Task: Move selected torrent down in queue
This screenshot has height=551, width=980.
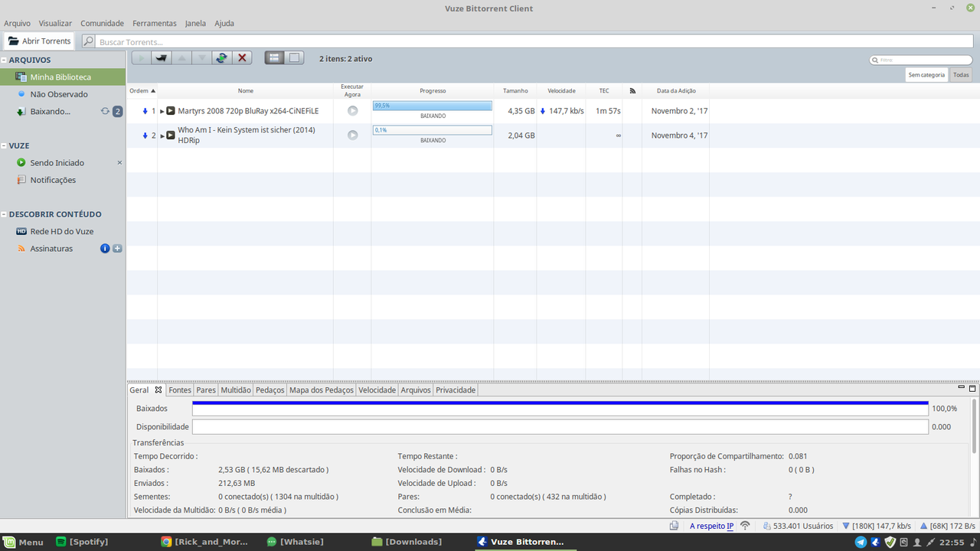Action: point(201,57)
